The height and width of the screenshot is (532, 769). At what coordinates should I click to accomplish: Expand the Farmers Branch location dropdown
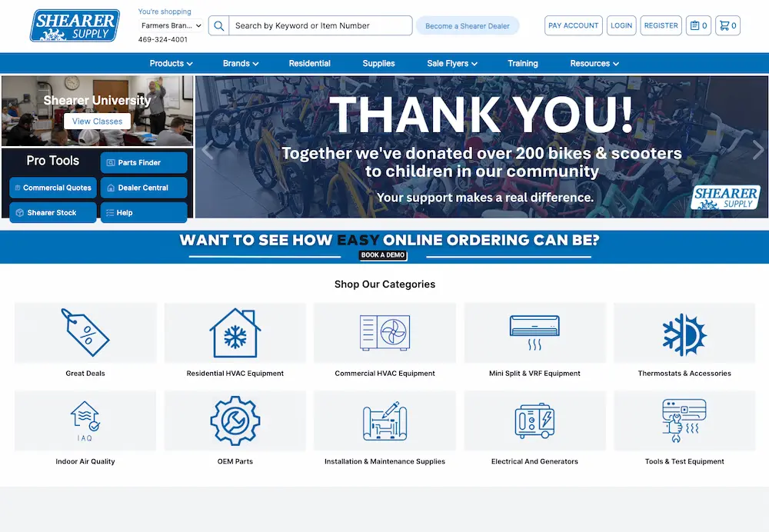pos(171,26)
